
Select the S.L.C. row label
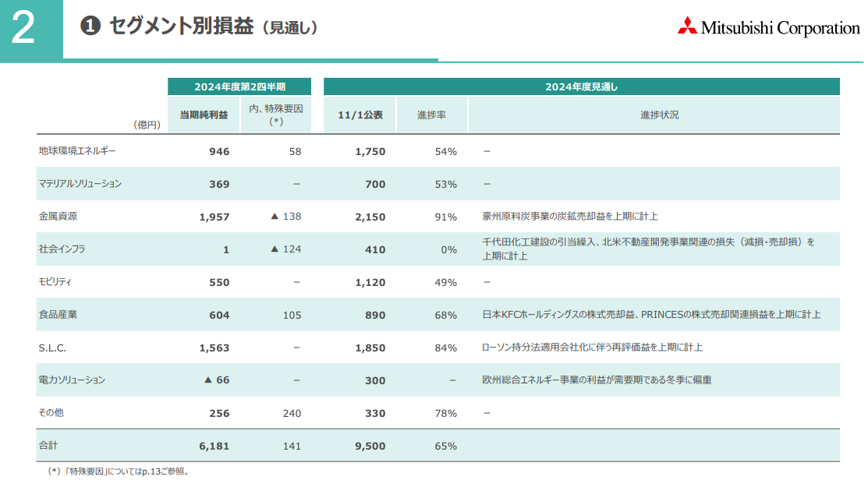[x=52, y=348]
